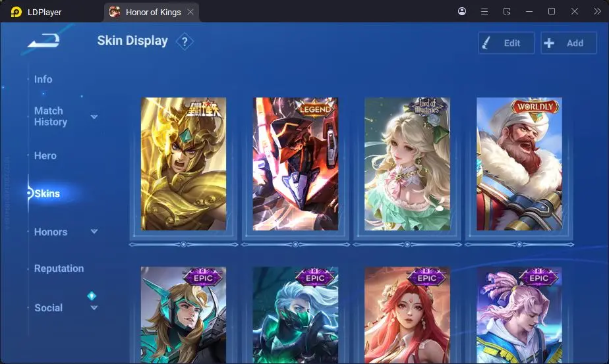Expand the Social chevron
This screenshot has height=364, width=609.
94,308
